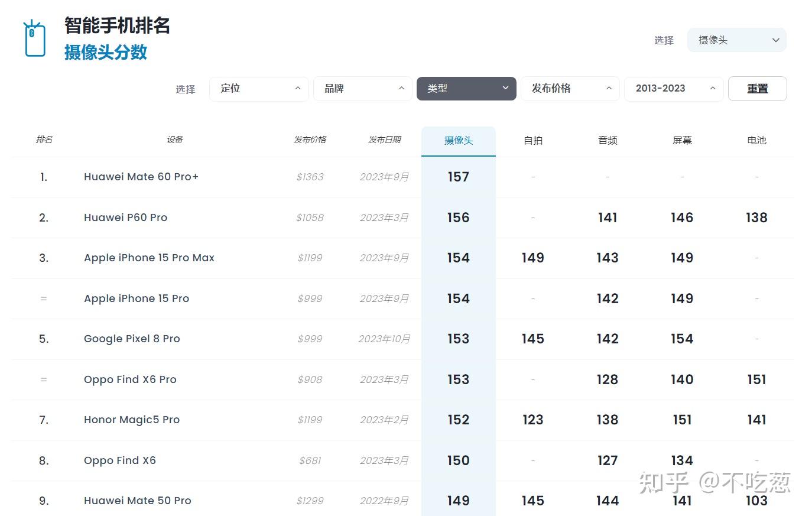Click camera score 156 for Huawei P60 Pro

click(459, 218)
